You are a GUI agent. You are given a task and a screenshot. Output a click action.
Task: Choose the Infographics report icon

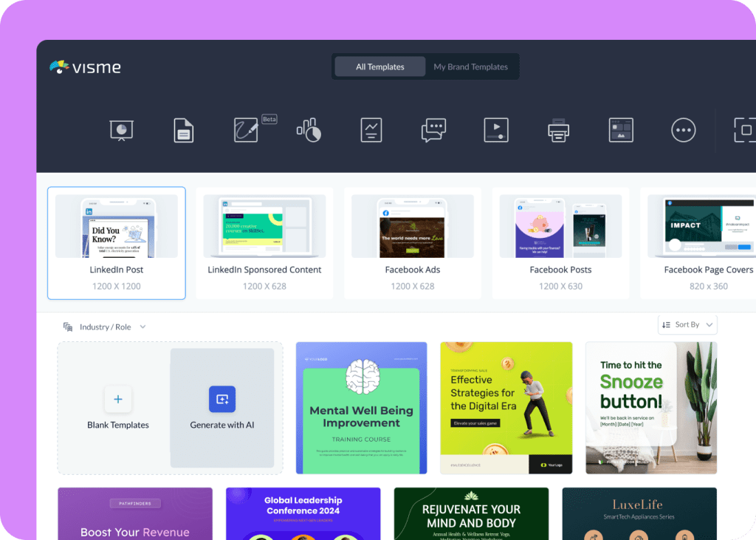371,130
